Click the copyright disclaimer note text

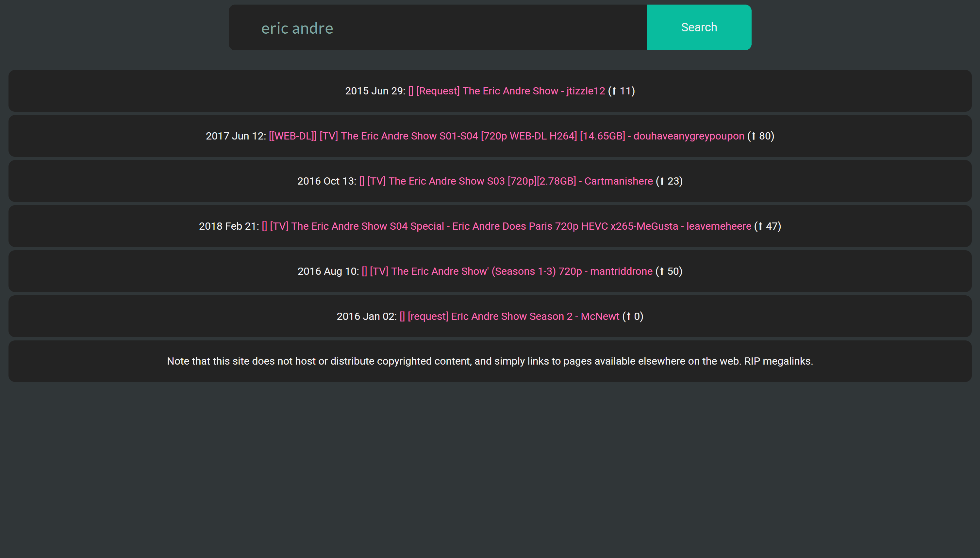(490, 361)
